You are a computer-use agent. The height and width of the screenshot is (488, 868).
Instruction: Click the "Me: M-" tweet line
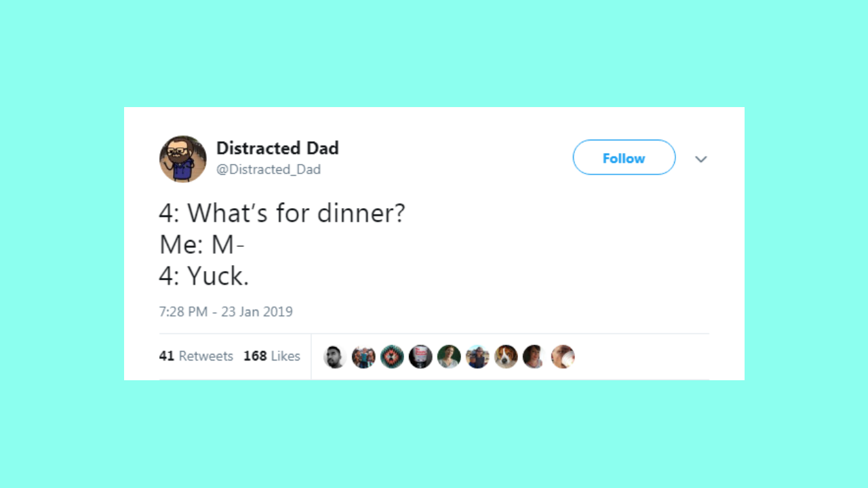pos(201,245)
